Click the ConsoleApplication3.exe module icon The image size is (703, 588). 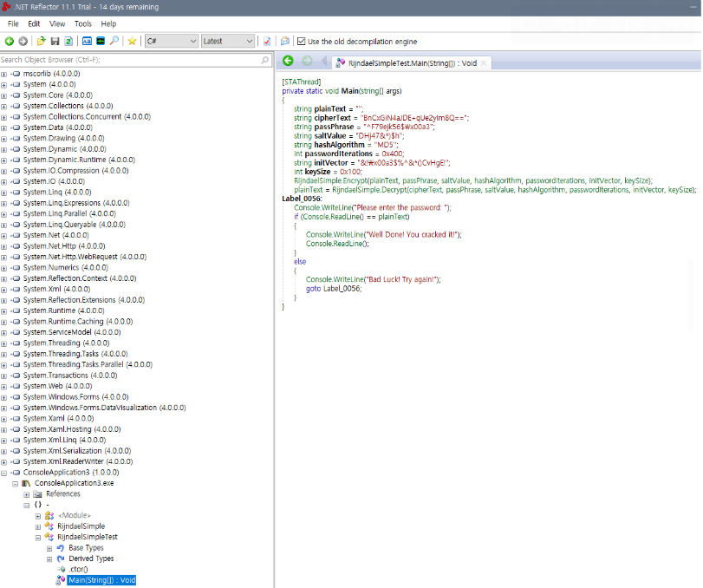(26, 483)
